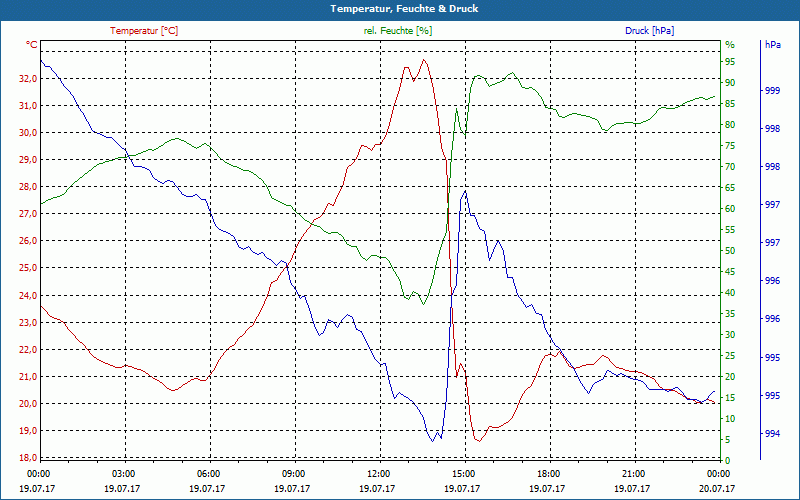Click the green '%' axis unit label
Screen dimensions: 800x500
click(x=730, y=45)
